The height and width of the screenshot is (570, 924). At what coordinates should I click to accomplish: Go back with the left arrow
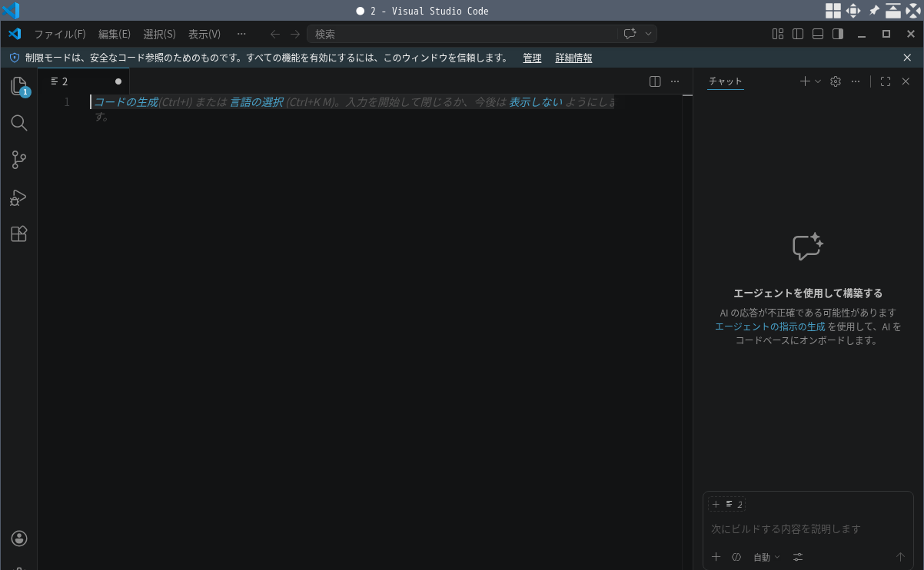pyautogui.click(x=275, y=34)
